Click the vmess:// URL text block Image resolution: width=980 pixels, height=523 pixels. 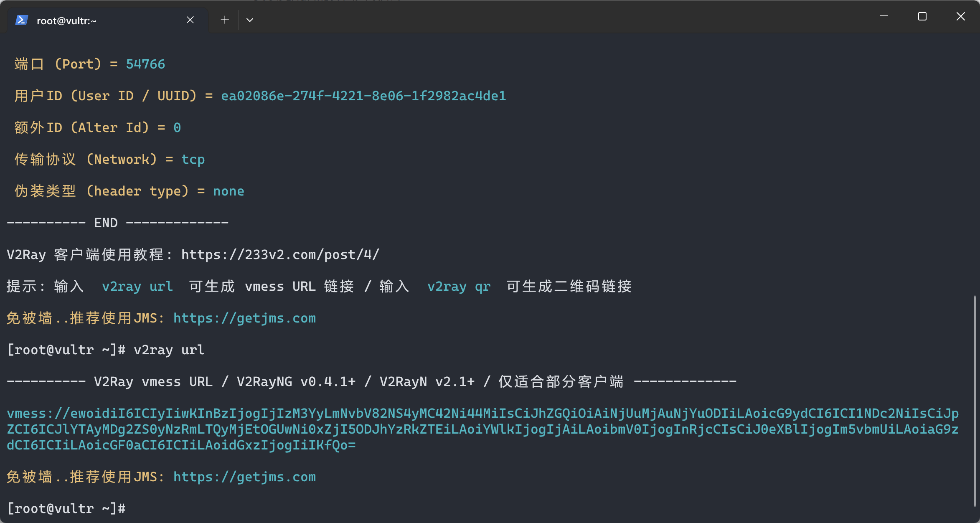480,429
